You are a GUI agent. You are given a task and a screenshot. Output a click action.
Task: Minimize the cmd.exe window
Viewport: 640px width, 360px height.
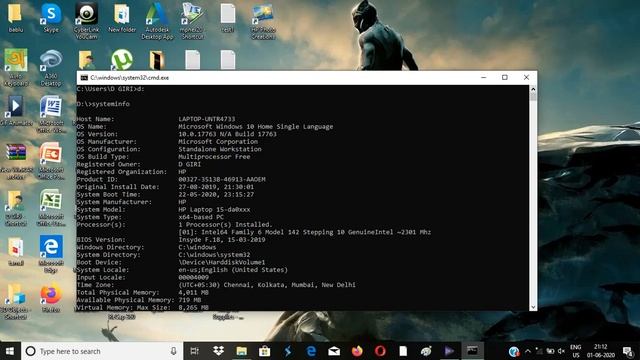click(484, 78)
